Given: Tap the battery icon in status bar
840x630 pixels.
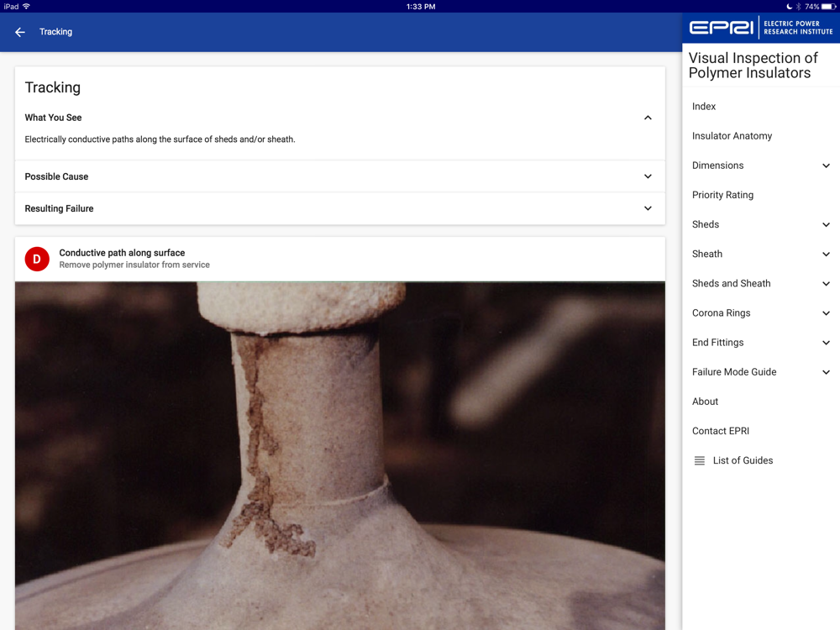Looking at the screenshot, I should [828, 6].
